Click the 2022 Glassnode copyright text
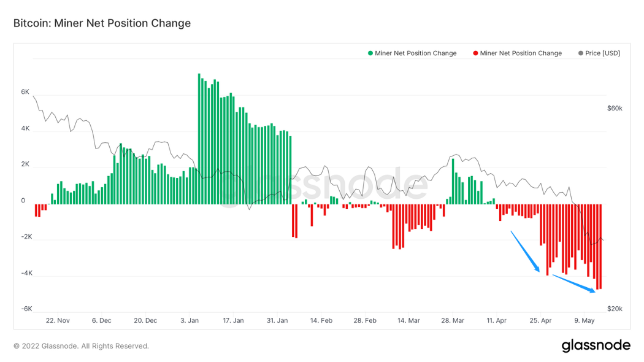This screenshot has height=362, width=644. click(x=81, y=346)
